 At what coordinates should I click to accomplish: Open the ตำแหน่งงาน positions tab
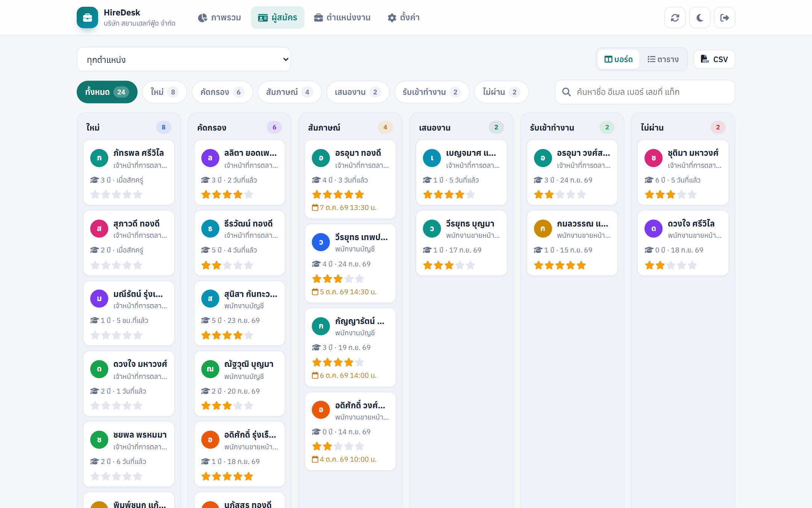click(342, 18)
